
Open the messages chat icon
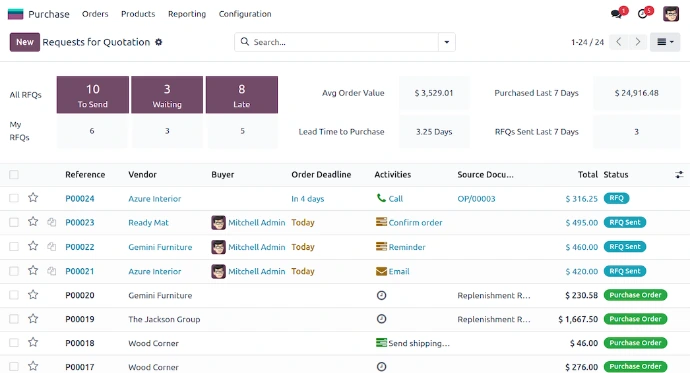616,14
